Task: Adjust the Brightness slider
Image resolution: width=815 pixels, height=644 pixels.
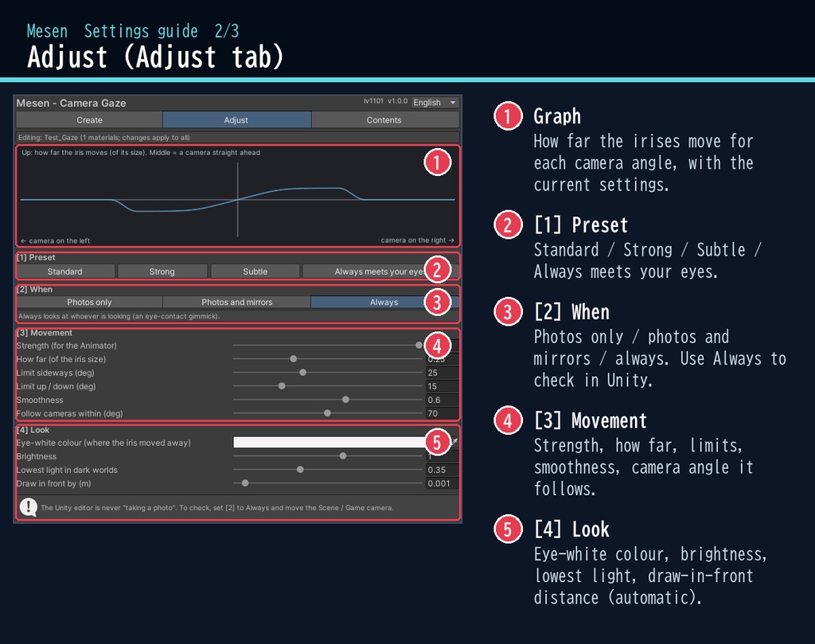Action: click(327, 456)
